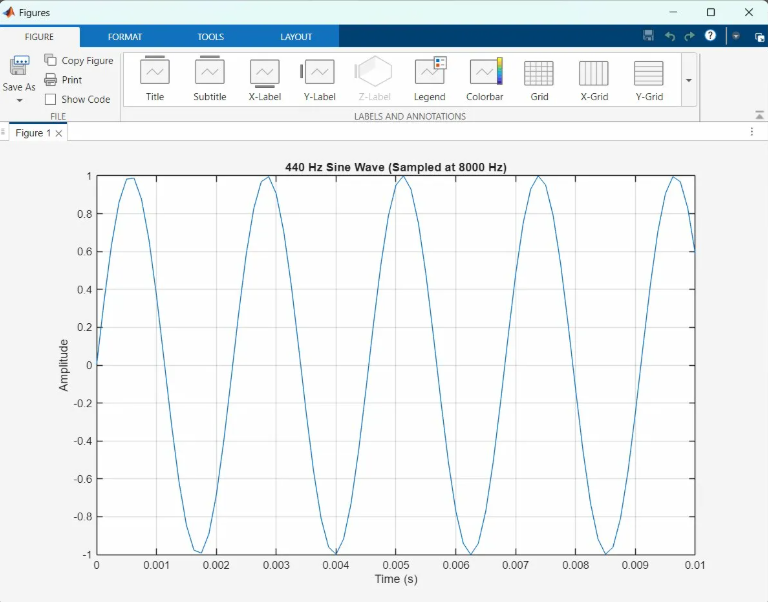Insert an X-Label
This screenshot has width=768, height=602.
264,79
